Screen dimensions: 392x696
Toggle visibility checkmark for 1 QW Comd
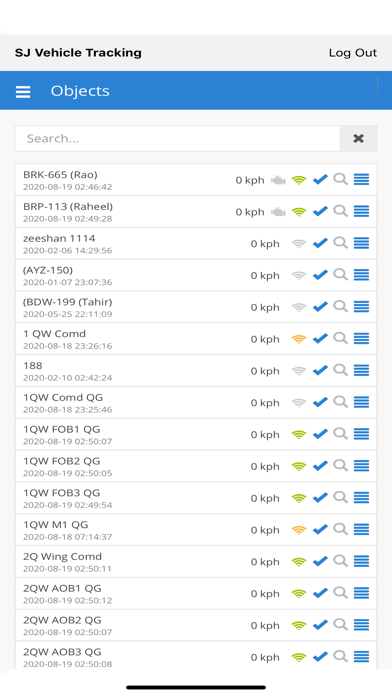coord(320,339)
